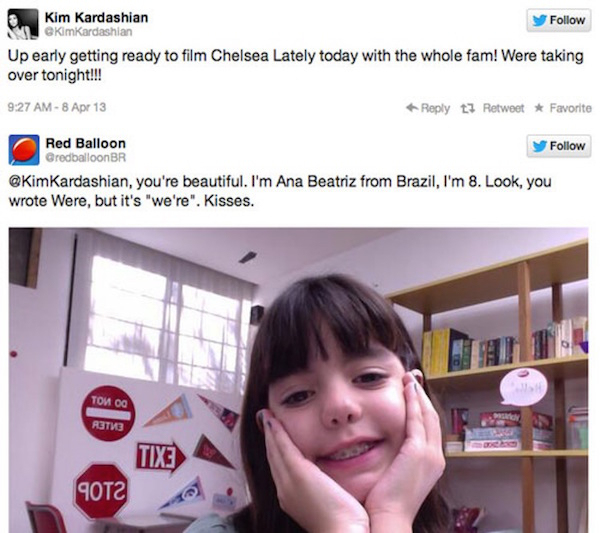The height and width of the screenshot is (533, 600).
Task: Open Red Balloon's balloon avatar
Action: coord(24,150)
